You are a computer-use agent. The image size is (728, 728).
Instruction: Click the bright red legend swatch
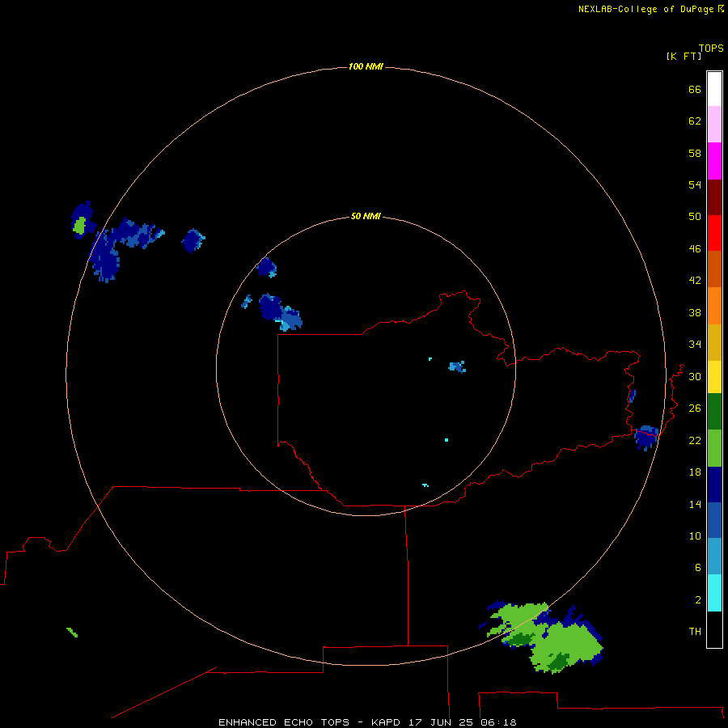pos(714,233)
